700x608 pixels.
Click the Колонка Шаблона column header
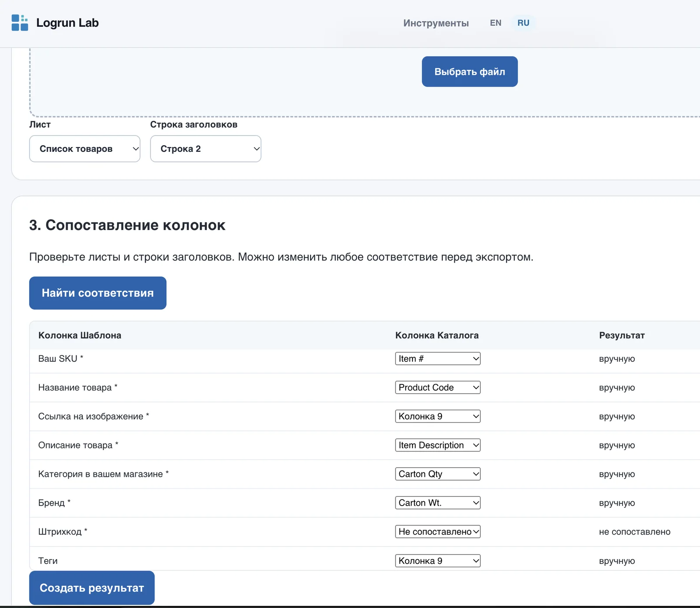[80, 335]
